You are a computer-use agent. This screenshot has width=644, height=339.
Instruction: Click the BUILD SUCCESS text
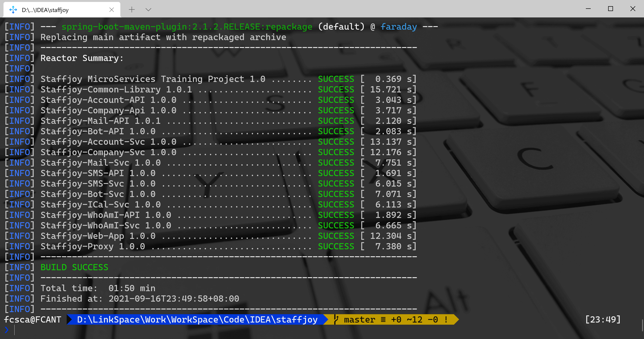pyautogui.click(x=74, y=267)
